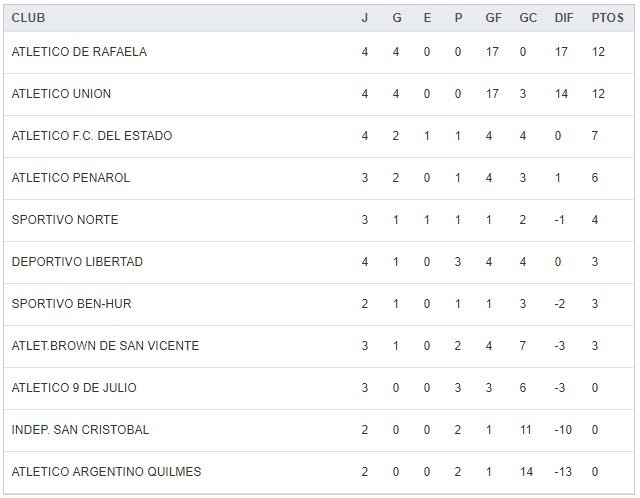Select the Atletico Union team name
The width and height of the screenshot is (640, 498).
pyautogui.click(x=61, y=94)
